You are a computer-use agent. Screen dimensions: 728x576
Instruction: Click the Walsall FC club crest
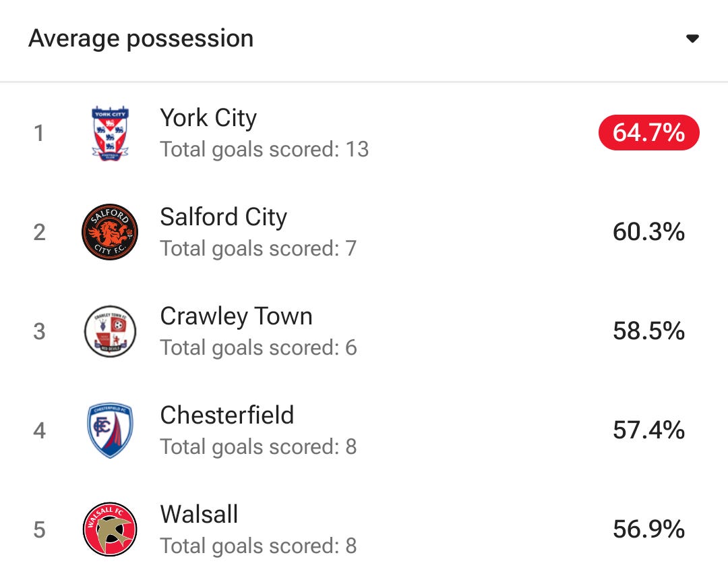click(x=110, y=529)
